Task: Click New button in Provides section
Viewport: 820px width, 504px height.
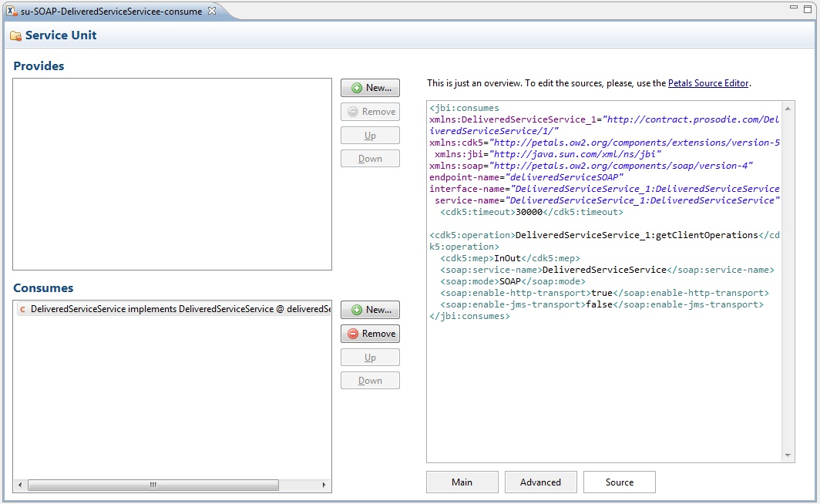Action: pos(370,88)
